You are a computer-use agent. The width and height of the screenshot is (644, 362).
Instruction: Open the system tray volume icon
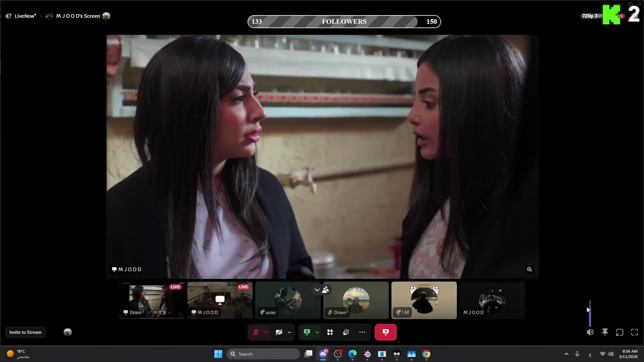pos(611,354)
